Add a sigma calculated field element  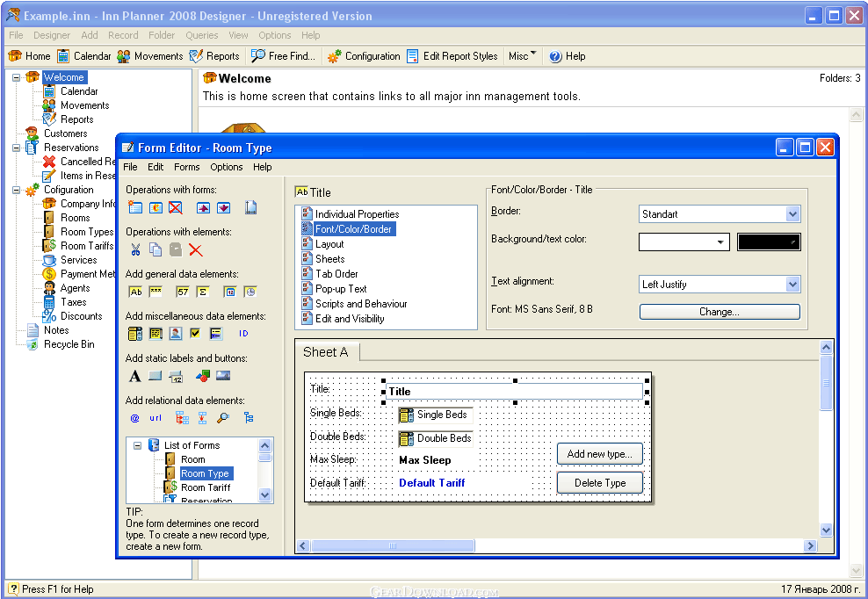click(x=203, y=292)
